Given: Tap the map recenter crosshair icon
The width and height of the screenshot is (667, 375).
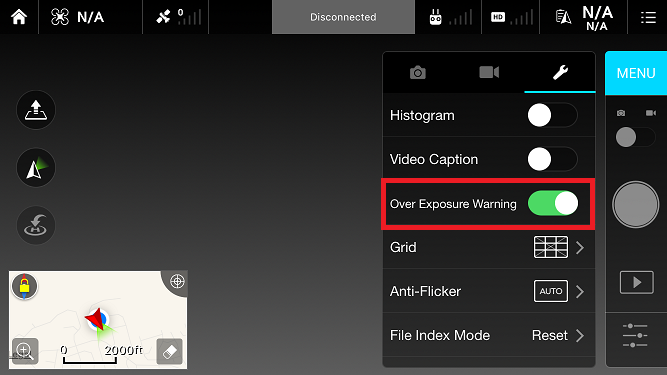Looking at the screenshot, I should pyautogui.click(x=177, y=281).
